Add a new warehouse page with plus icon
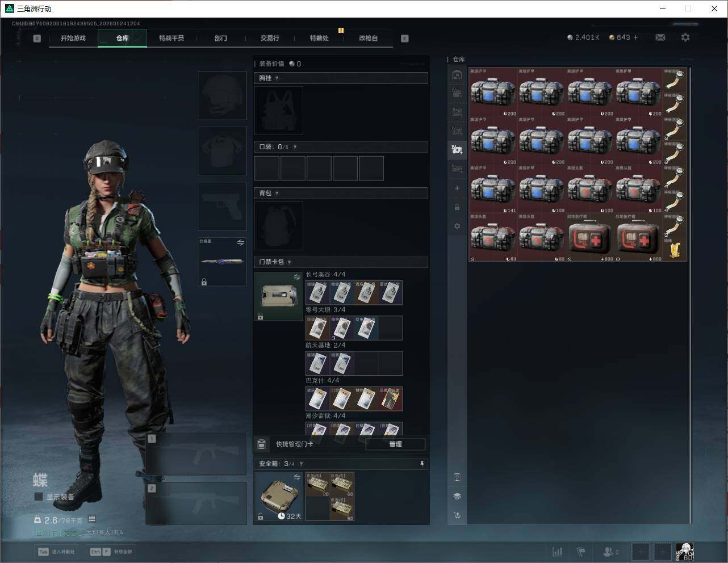The width and height of the screenshot is (728, 563). pyautogui.click(x=457, y=188)
